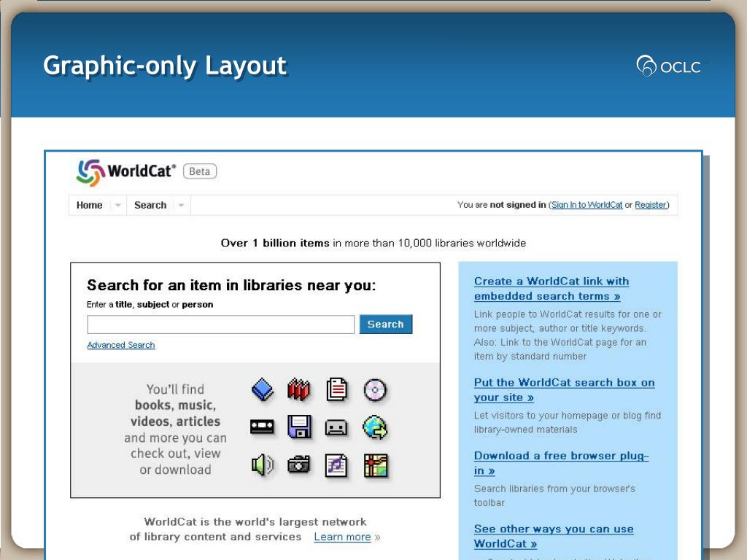
Task: Click the CD disc icon
Action: tap(375, 390)
